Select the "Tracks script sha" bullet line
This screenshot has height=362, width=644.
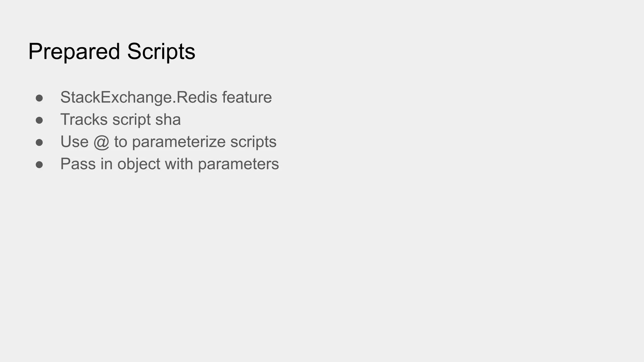120,120
